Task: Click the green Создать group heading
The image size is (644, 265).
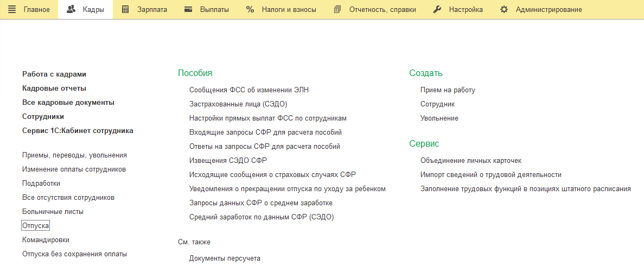Action: tap(426, 73)
